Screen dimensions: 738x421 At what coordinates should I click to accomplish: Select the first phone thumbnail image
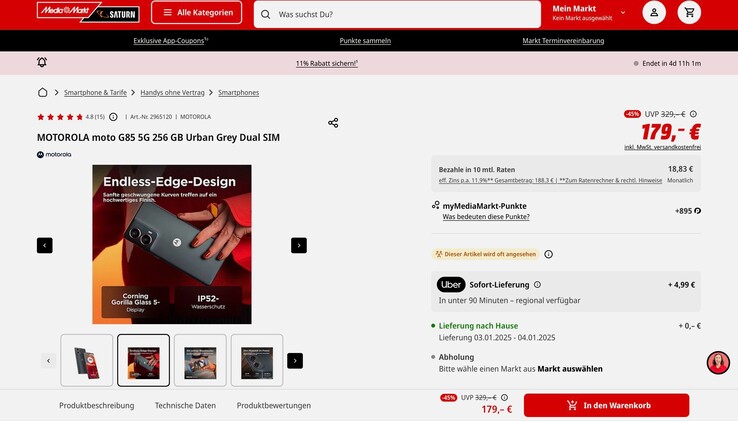[x=87, y=361]
